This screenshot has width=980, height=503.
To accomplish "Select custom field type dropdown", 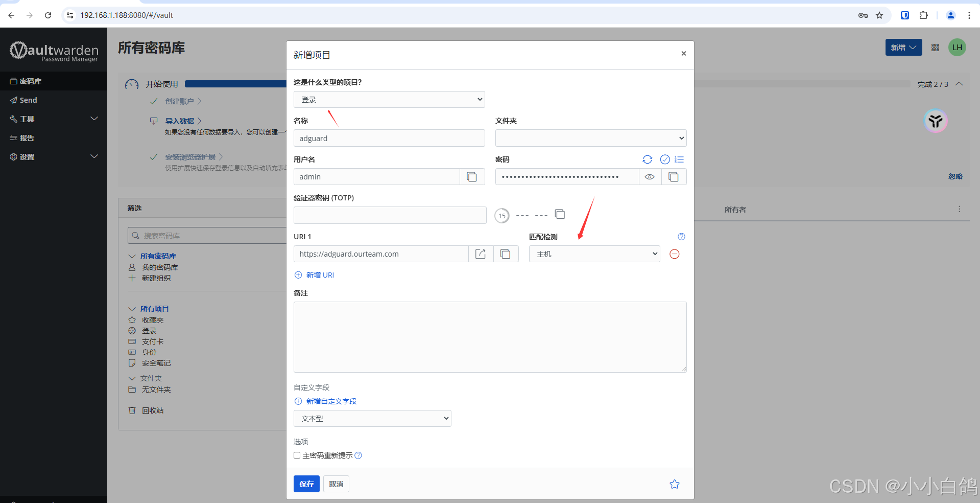I will (x=372, y=419).
